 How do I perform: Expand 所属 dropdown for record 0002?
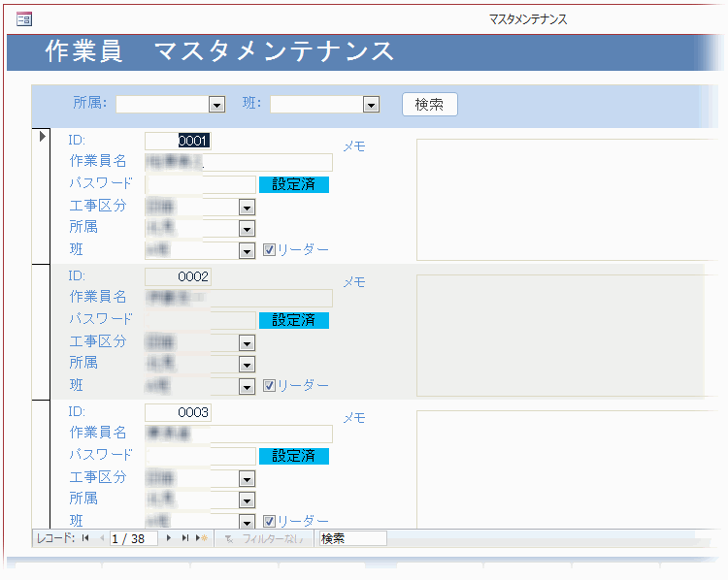point(247,365)
